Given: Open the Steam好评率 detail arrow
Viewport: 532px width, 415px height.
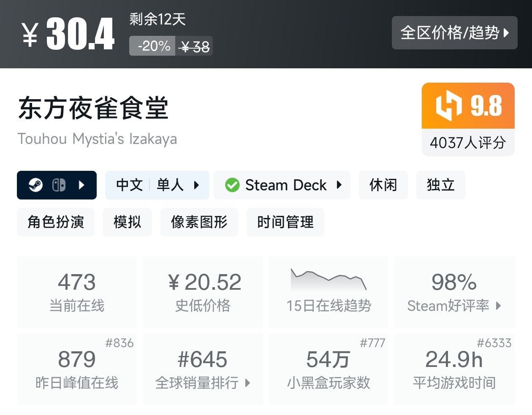Looking at the screenshot, I should [x=498, y=306].
